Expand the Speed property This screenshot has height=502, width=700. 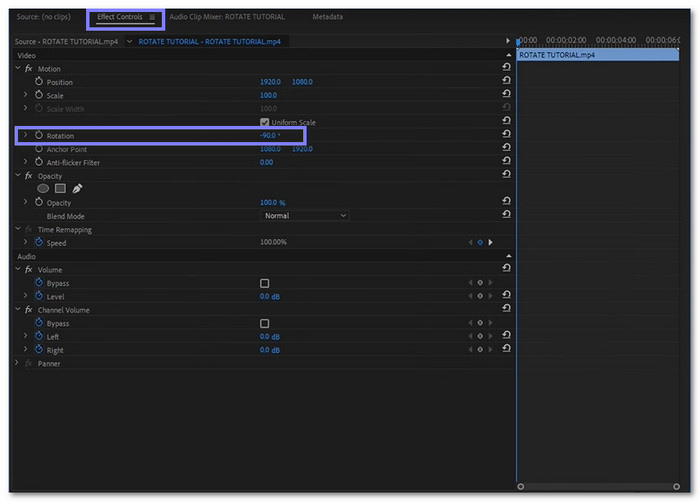[x=25, y=242]
